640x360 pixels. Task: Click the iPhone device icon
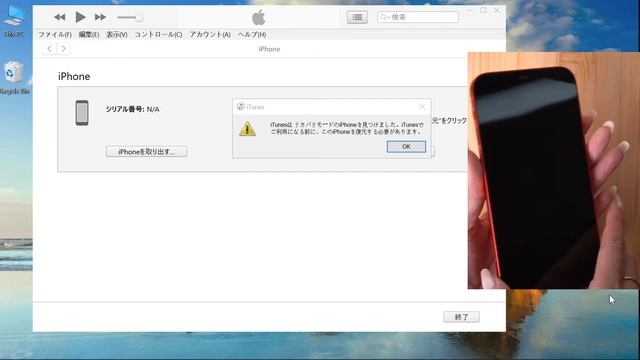82,113
